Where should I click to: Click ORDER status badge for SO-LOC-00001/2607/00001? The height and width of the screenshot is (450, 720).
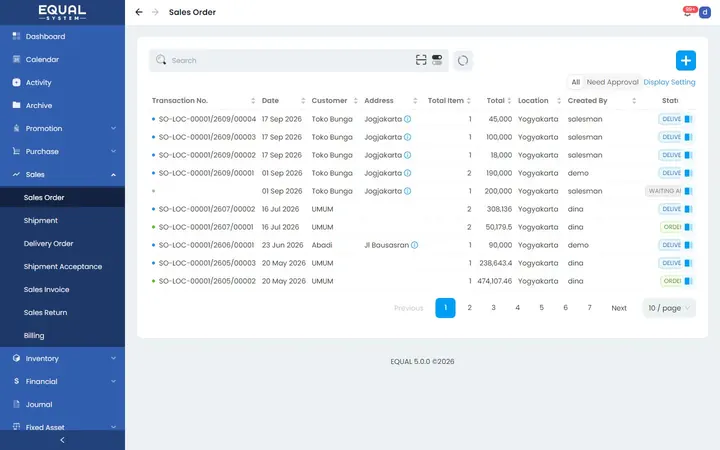coord(671,227)
